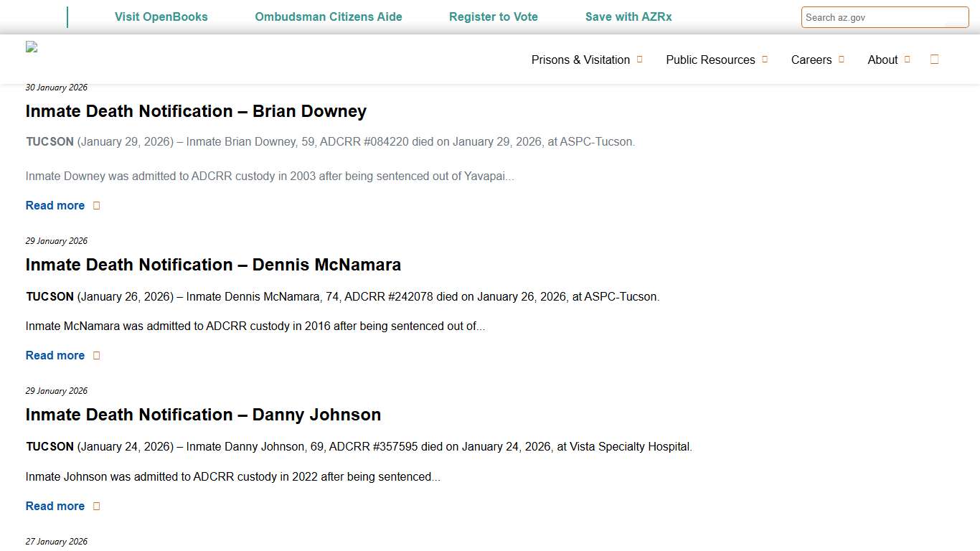Open the Ombudsman Citizens Aide page
980x551 pixels.
[x=328, y=17]
